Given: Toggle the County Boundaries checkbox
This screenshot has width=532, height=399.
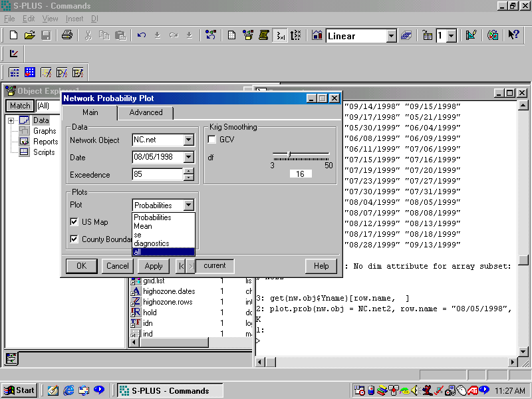Looking at the screenshot, I should click(74, 239).
